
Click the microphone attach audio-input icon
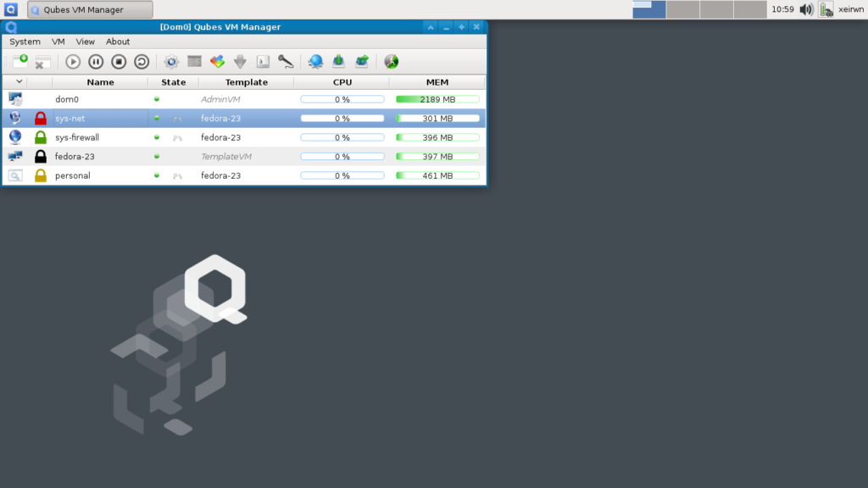(286, 61)
